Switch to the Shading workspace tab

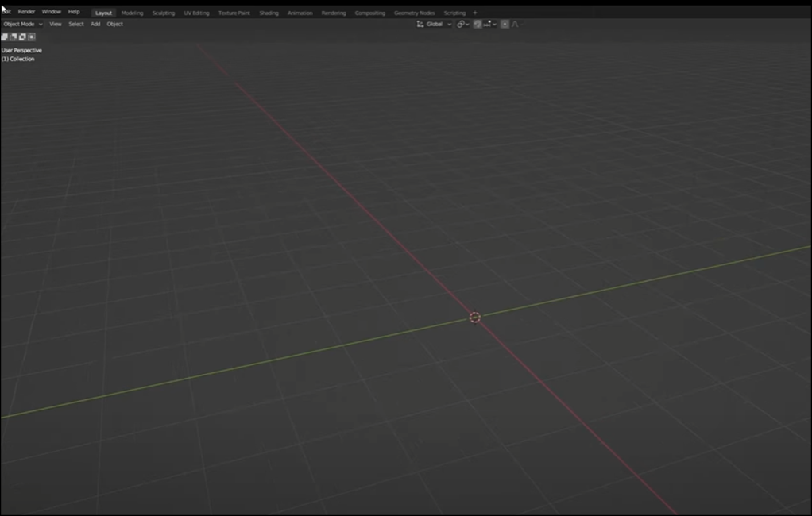pos(269,13)
